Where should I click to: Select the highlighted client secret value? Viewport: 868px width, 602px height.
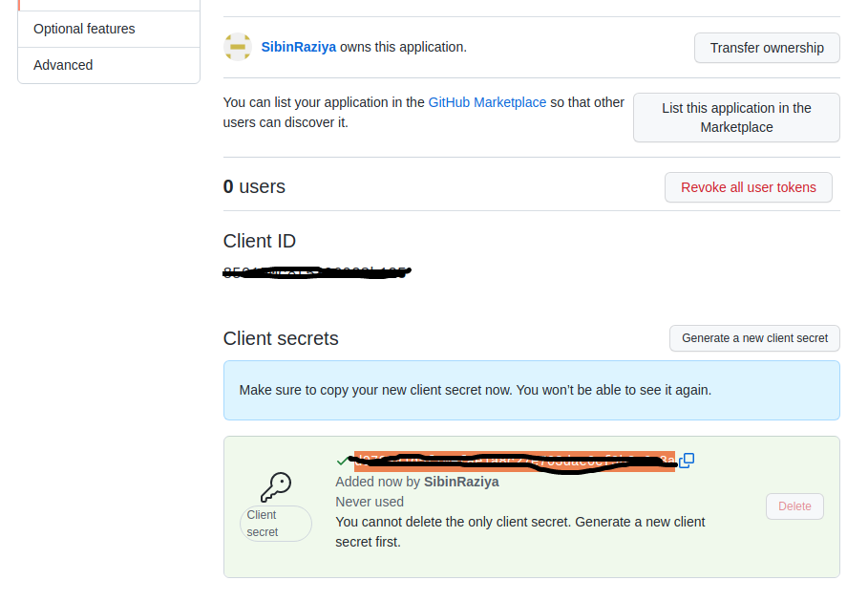pyautogui.click(x=511, y=461)
